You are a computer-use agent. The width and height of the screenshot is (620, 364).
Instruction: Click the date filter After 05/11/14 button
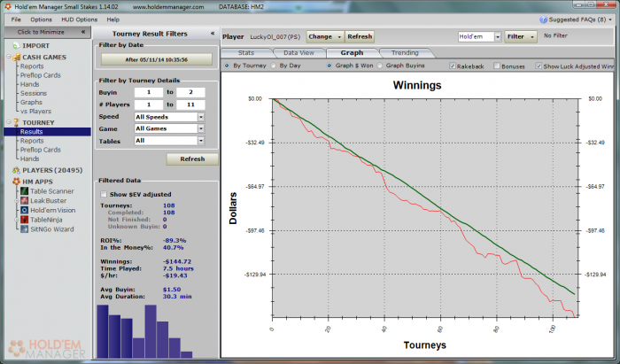tap(156, 59)
